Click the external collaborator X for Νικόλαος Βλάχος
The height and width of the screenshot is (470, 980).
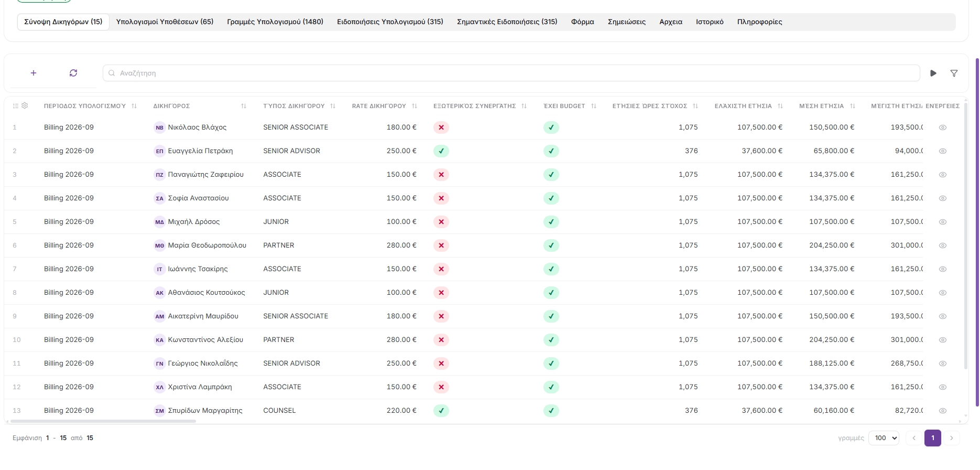[x=441, y=127]
